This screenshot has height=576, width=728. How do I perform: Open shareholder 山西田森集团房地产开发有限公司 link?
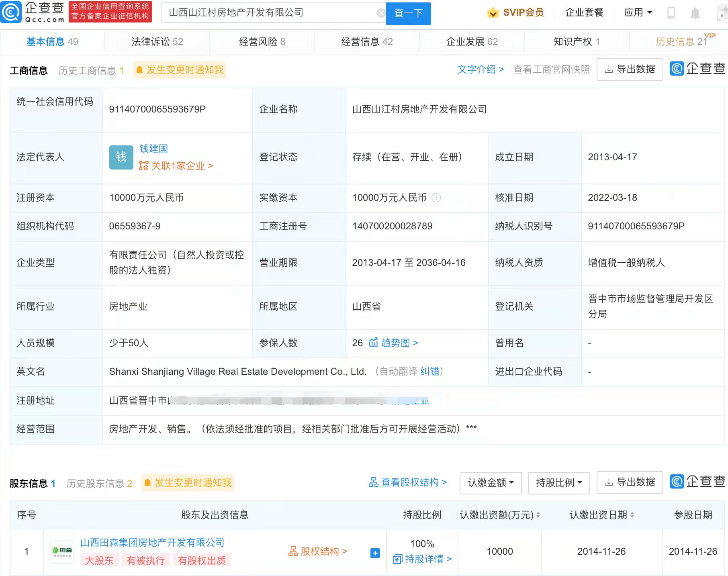point(152,543)
